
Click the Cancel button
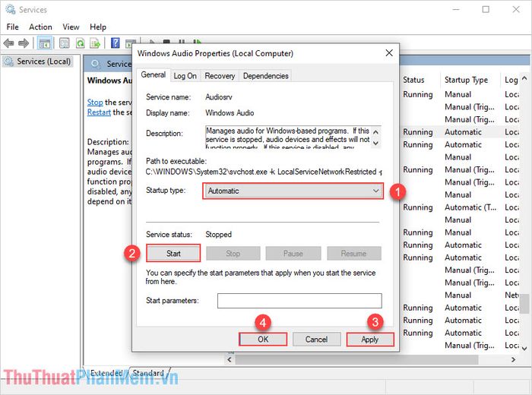click(x=317, y=339)
